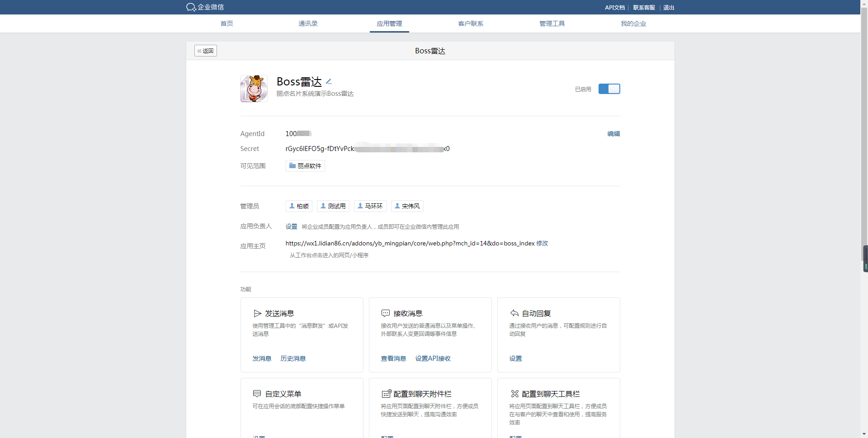This screenshot has width=868, height=438.
Task: Click the 配置到聊天附件栏 card title
Action: [422, 394]
